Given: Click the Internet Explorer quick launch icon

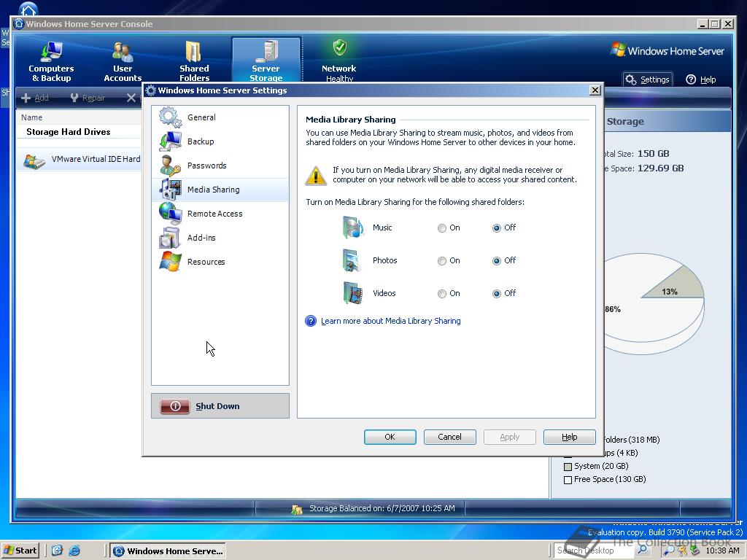Looking at the screenshot, I should point(74,551).
